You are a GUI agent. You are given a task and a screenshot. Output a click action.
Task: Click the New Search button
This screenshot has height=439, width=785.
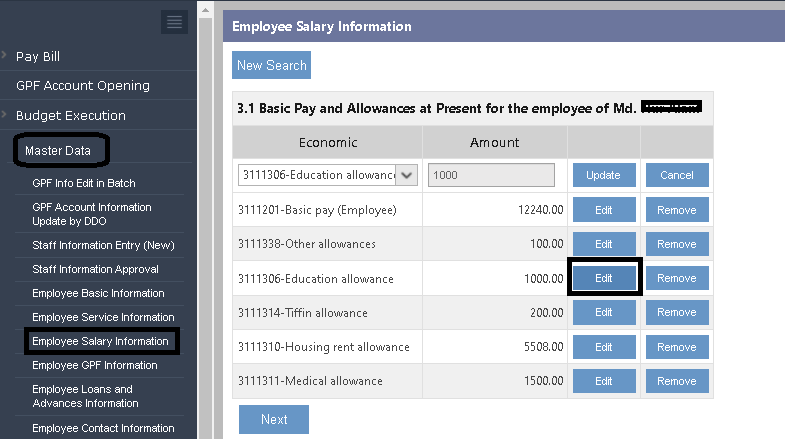click(271, 65)
